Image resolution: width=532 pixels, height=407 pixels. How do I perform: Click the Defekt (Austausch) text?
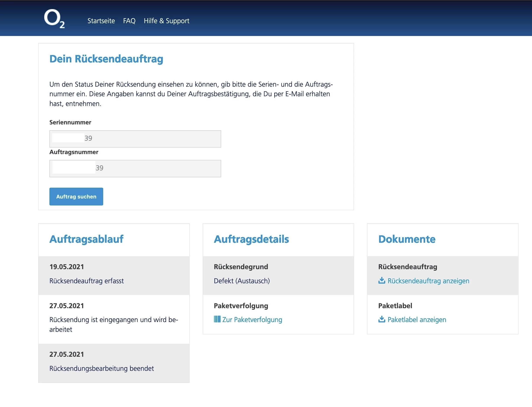(x=242, y=281)
